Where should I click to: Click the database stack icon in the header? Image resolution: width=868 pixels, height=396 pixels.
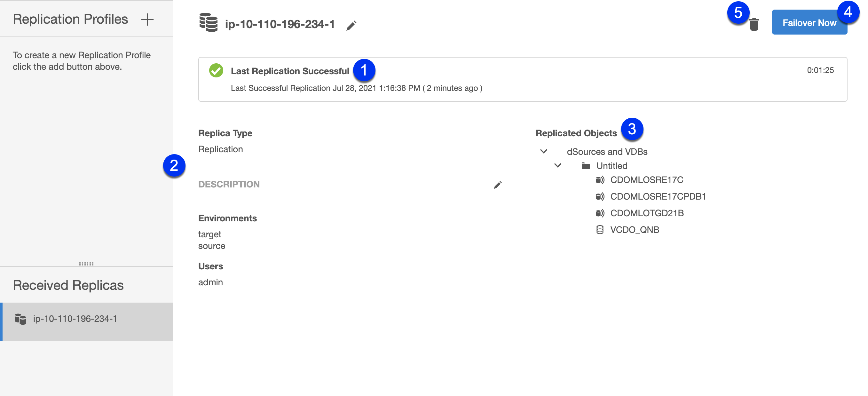point(208,23)
